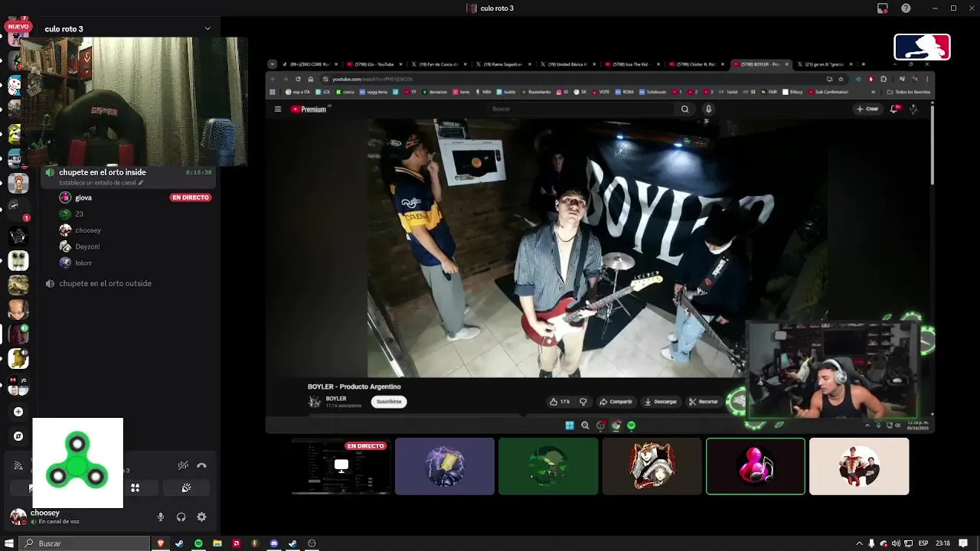
Task: Select user Deyzon! in voice channel
Action: [x=87, y=246]
